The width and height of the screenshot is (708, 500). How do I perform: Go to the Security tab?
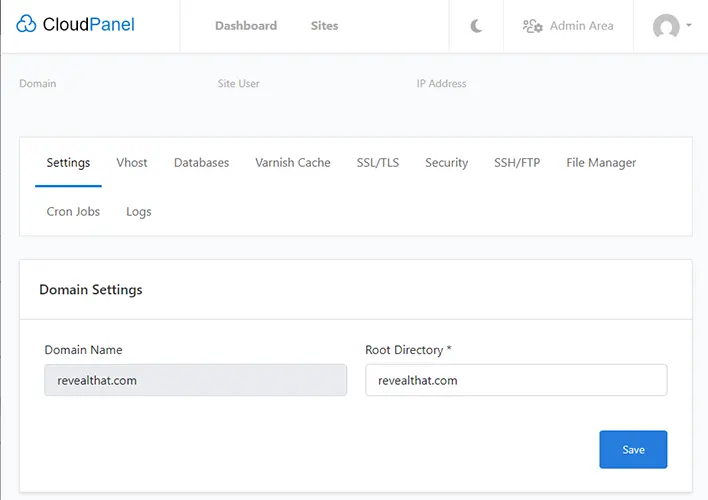[x=447, y=163]
